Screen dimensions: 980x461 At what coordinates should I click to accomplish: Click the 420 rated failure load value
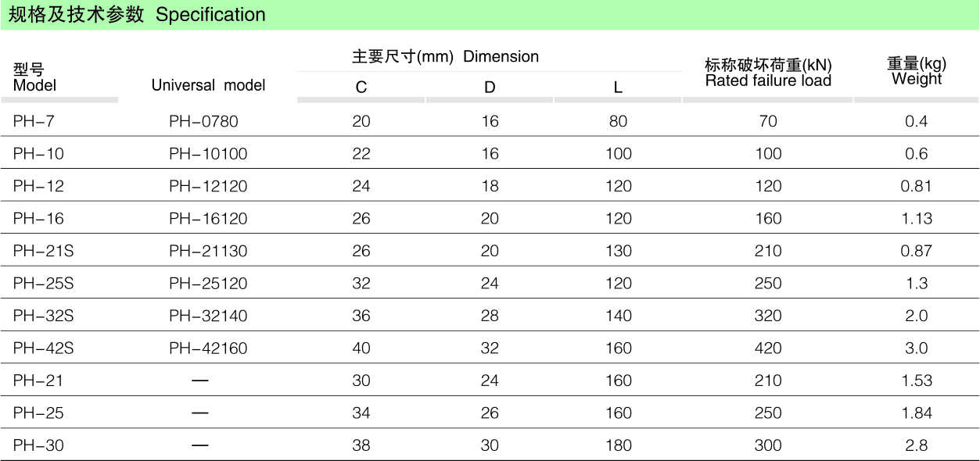(768, 348)
